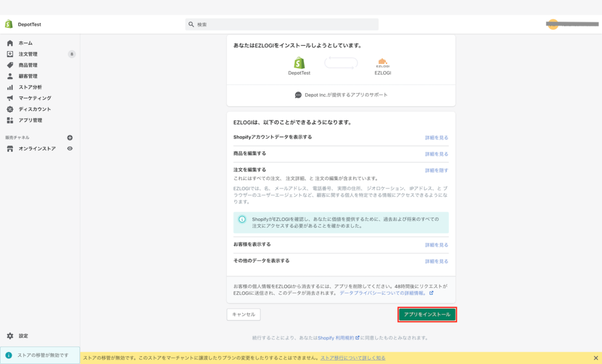Expand details for Shopifyアカウントデータを表示する
602x364 pixels.
point(436,137)
